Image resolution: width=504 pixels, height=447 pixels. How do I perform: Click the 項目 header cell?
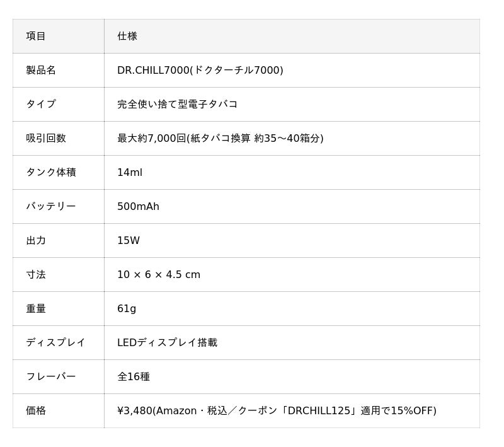pyautogui.click(x=59, y=36)
